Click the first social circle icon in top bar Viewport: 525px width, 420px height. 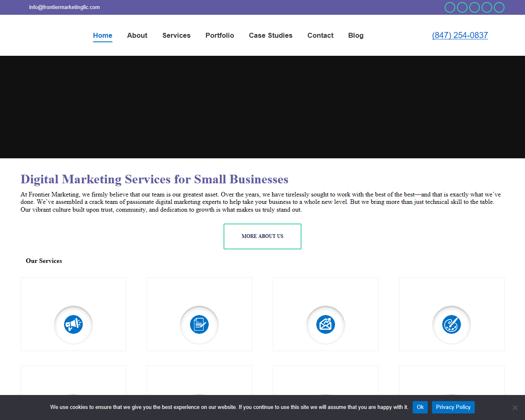(x=450, y=7)
